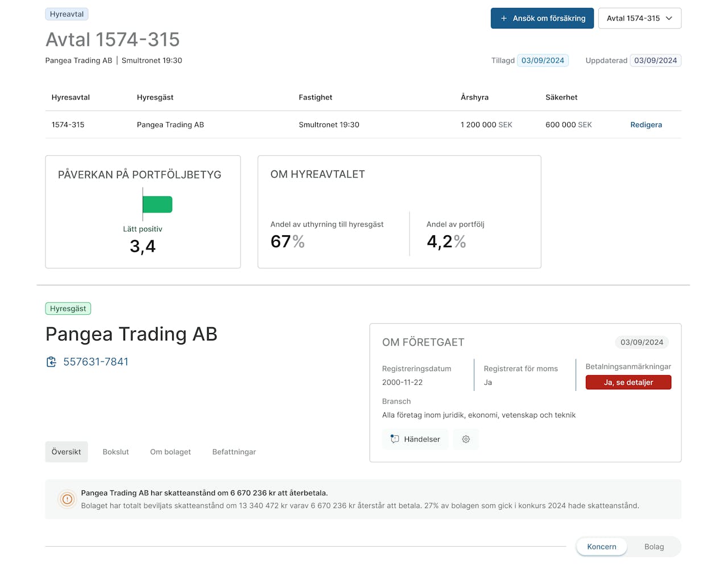
Task: Click the copy icon beside 557631-7841
Action: click(x=51, y=362)
